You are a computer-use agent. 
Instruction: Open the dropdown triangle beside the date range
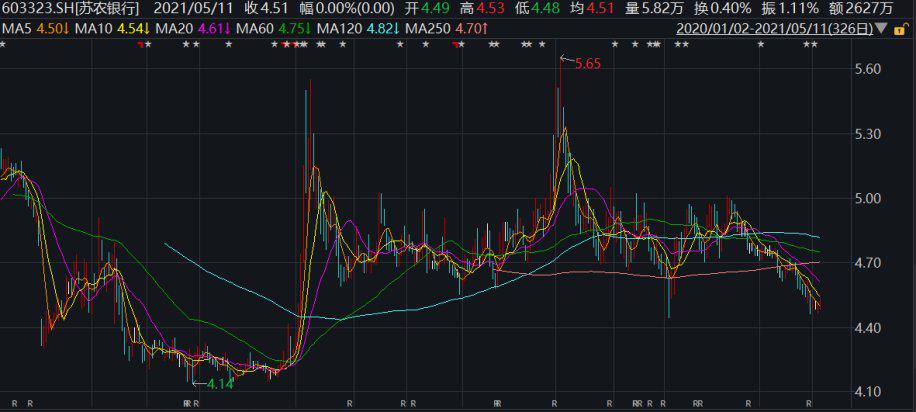(881, 28)
